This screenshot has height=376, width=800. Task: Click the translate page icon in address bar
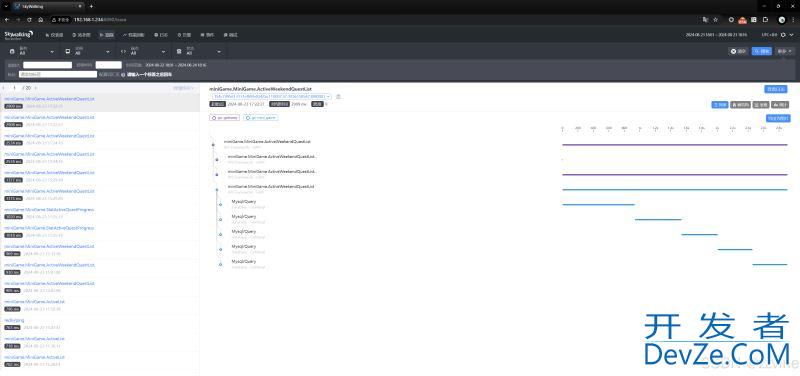[x=705, y=19]
